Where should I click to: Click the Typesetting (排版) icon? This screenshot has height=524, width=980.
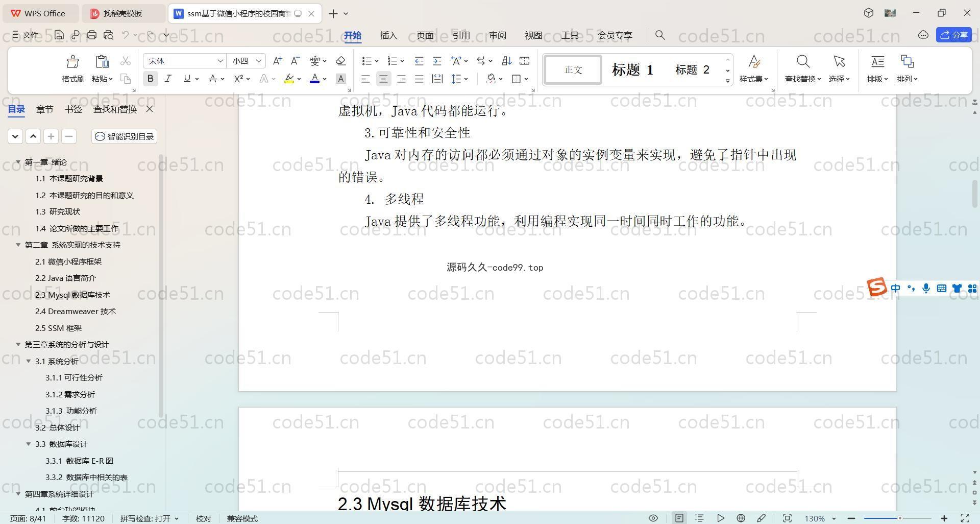[877, 62]
